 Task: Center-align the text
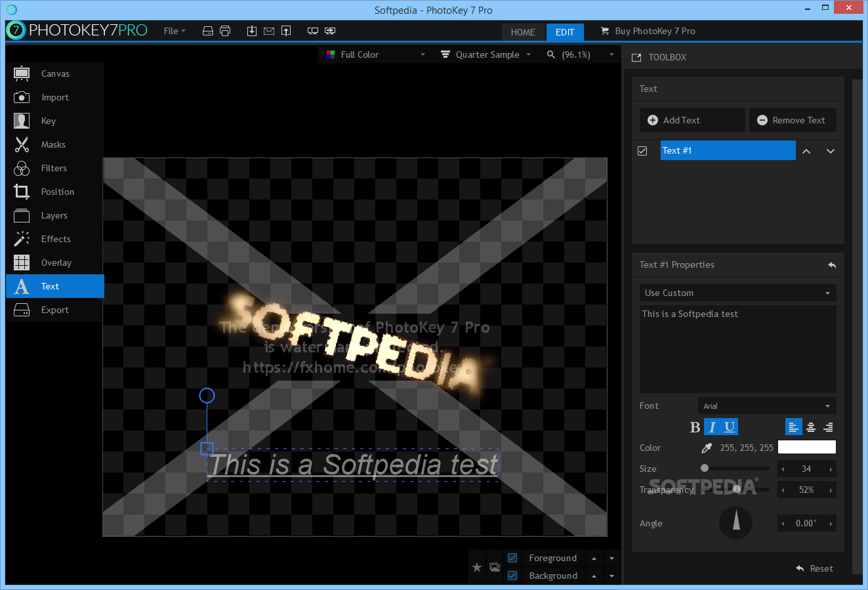pos(811,427)
